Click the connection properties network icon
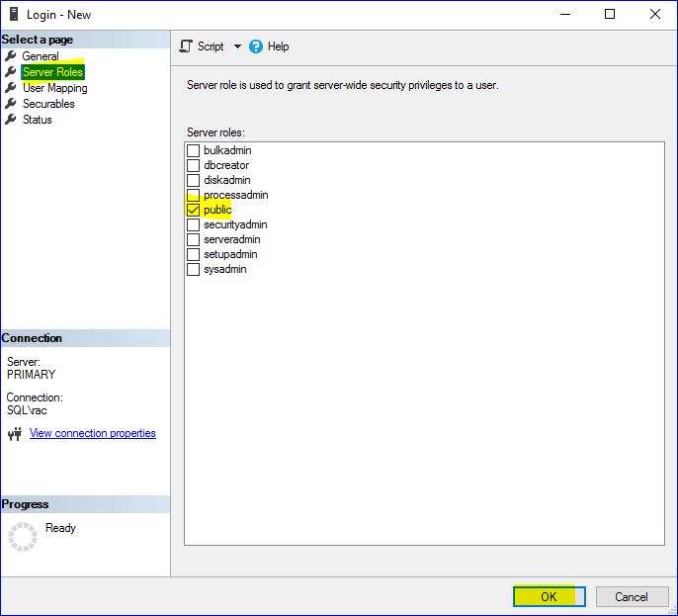This screenshot has height=616, width=678. pyautogui.click(x=15, y=434)
